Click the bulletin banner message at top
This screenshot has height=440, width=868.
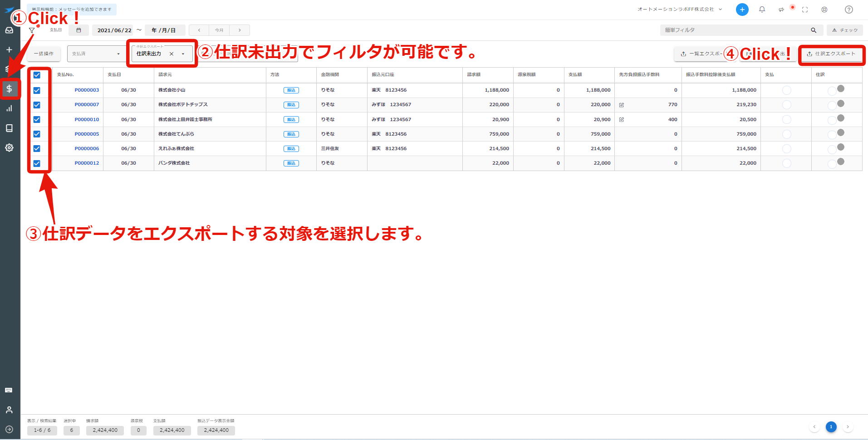(72, 10)
